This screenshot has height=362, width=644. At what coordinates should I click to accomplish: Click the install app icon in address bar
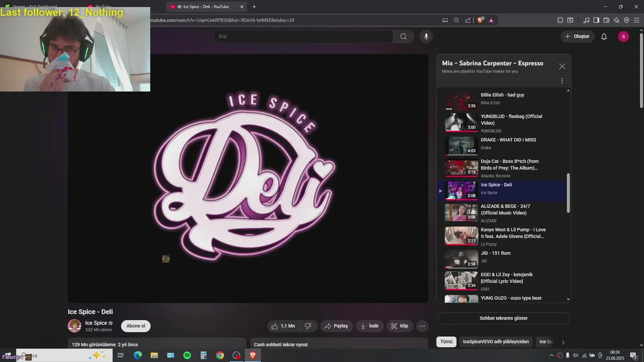click(x=445, y=20)
